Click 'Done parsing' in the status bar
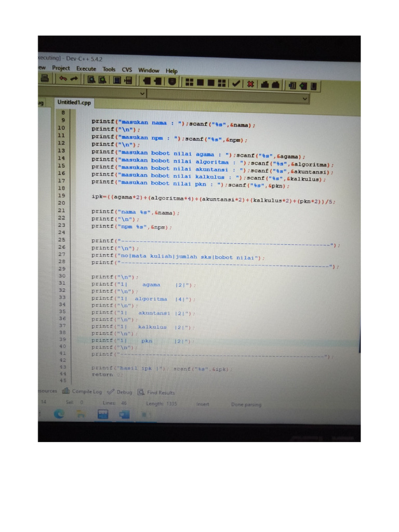399x532 pixels. (x=246, y=404)
